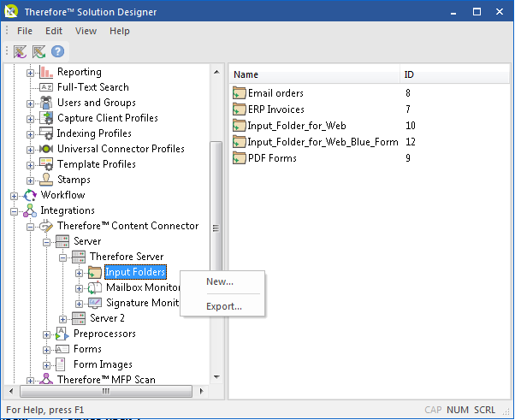Click the Indexing Profiles icon
This screenshot has width=515, height=420.
pos(46,133)
